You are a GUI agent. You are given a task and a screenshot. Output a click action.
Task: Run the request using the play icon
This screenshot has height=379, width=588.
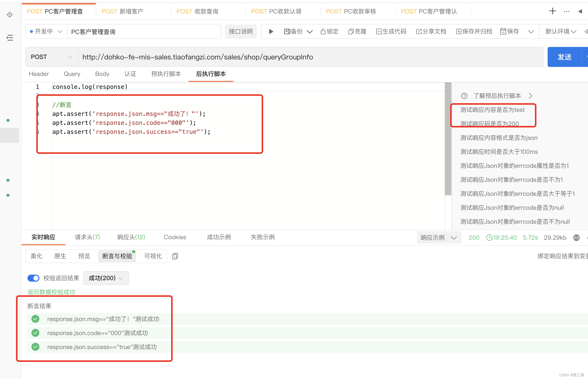(271, 31)
